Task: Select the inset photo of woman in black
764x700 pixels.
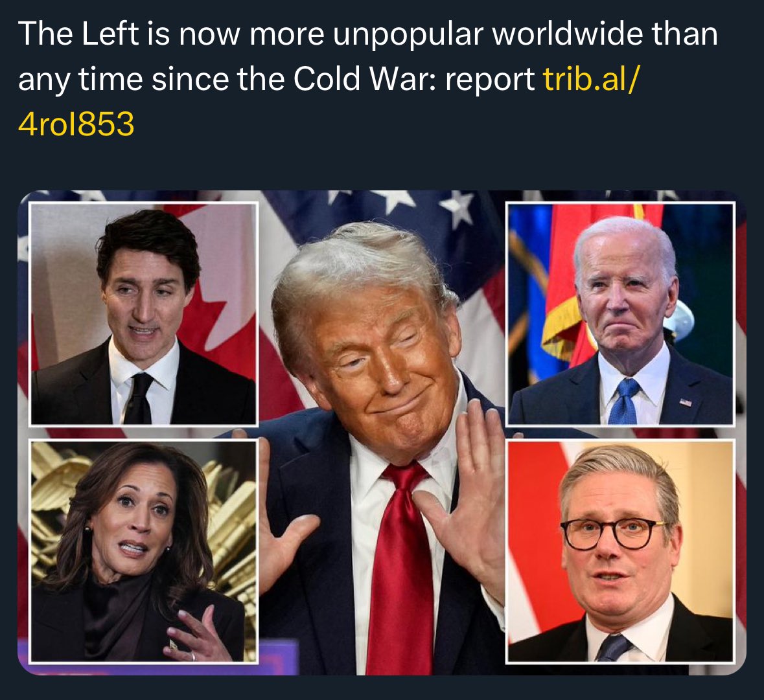Action: [x=143, y=551]
